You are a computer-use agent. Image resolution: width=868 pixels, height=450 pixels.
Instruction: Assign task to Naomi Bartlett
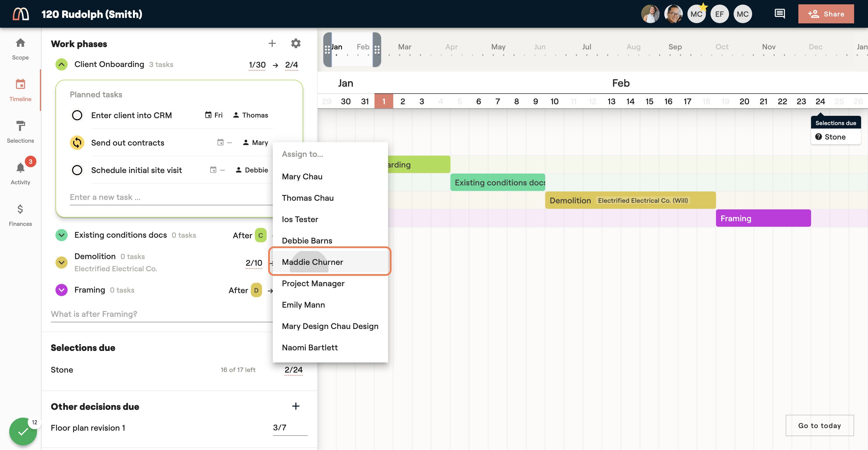[x=330, y=347]
